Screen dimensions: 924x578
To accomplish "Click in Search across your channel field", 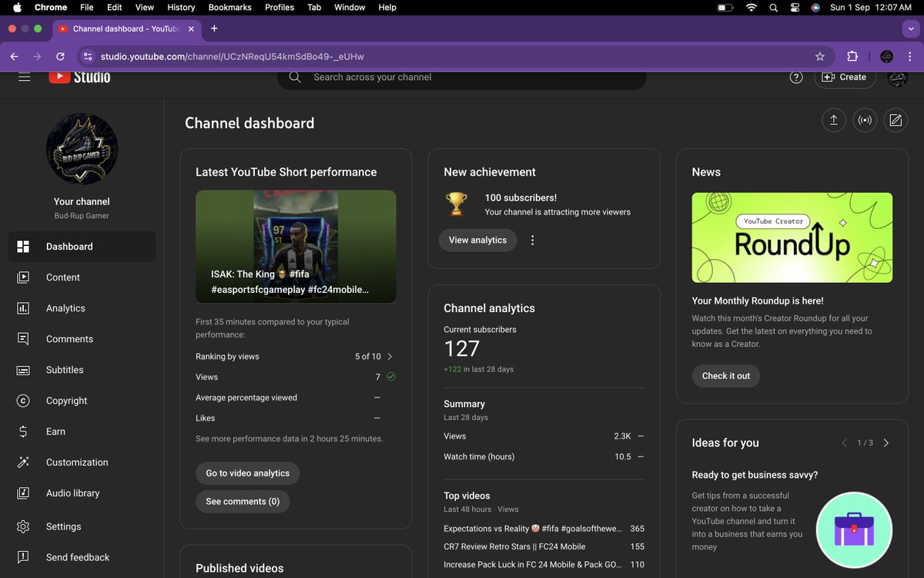I will pyautogui.click(x=462, y=77).
